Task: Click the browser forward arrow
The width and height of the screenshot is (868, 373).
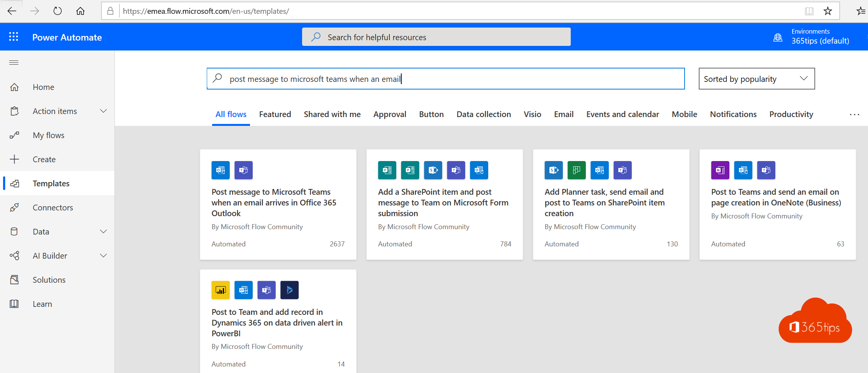Action: (x=35, y=11)
